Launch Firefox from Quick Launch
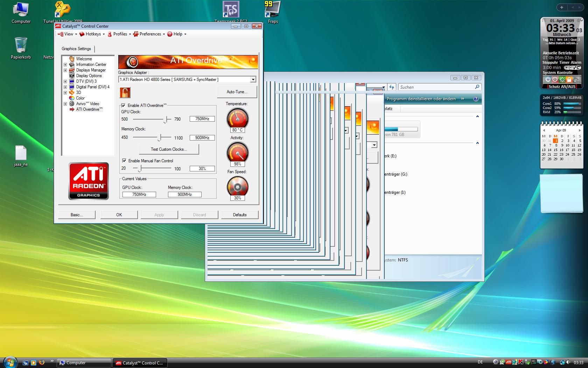 [x=42, y=362]
